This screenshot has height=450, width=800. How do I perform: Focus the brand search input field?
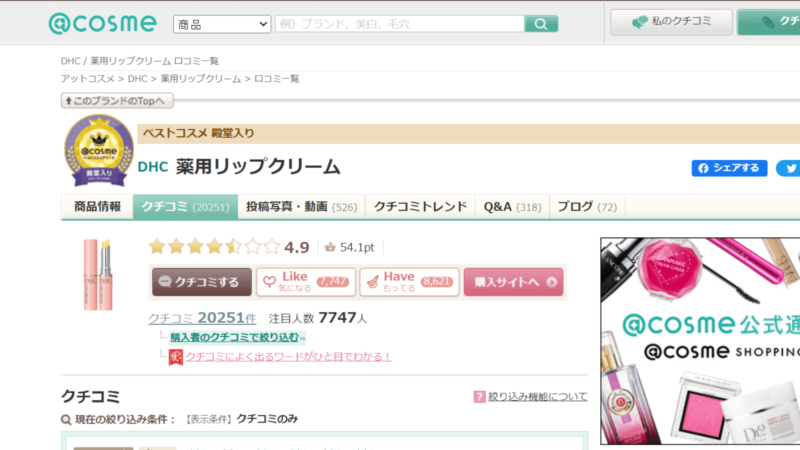click(399, 24)
